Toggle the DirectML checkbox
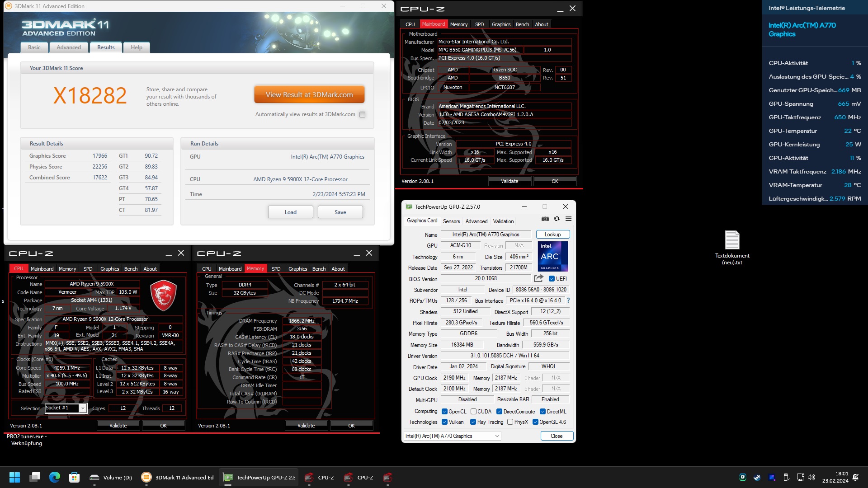 [x=542, y=412]
